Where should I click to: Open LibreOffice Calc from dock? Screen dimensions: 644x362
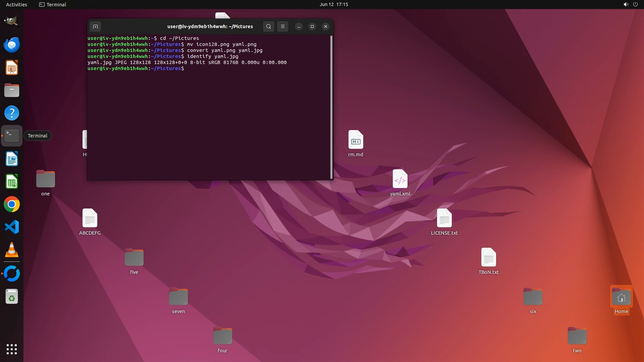coord(11,182)
